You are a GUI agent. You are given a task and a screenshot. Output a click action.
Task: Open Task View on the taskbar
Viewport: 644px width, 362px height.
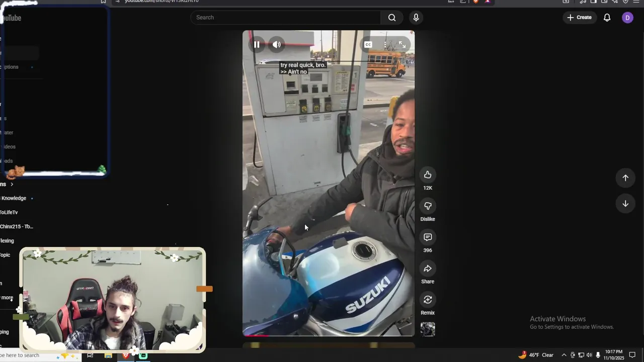[x=90, y=355]
